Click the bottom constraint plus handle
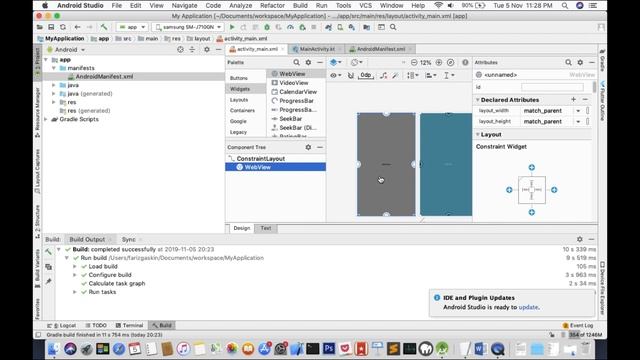 click(x=531, y=212)
